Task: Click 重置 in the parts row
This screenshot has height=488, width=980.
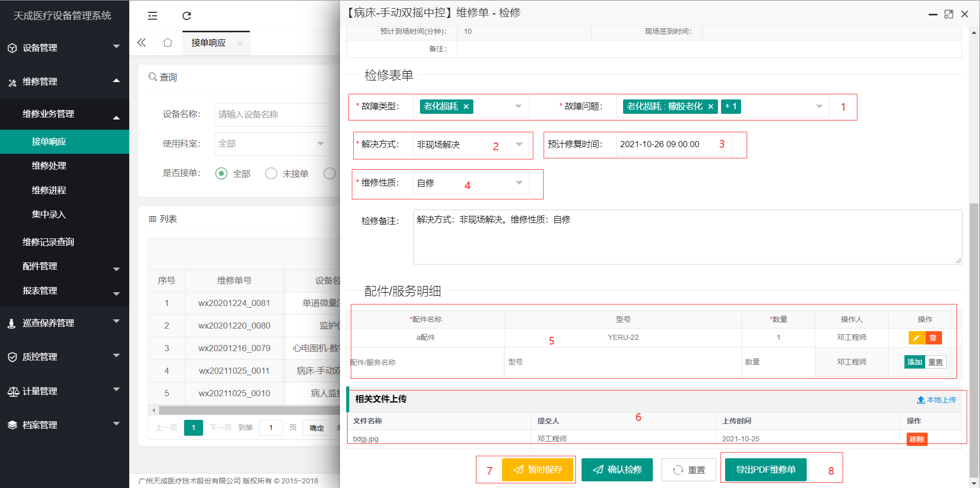Action: 935,362
